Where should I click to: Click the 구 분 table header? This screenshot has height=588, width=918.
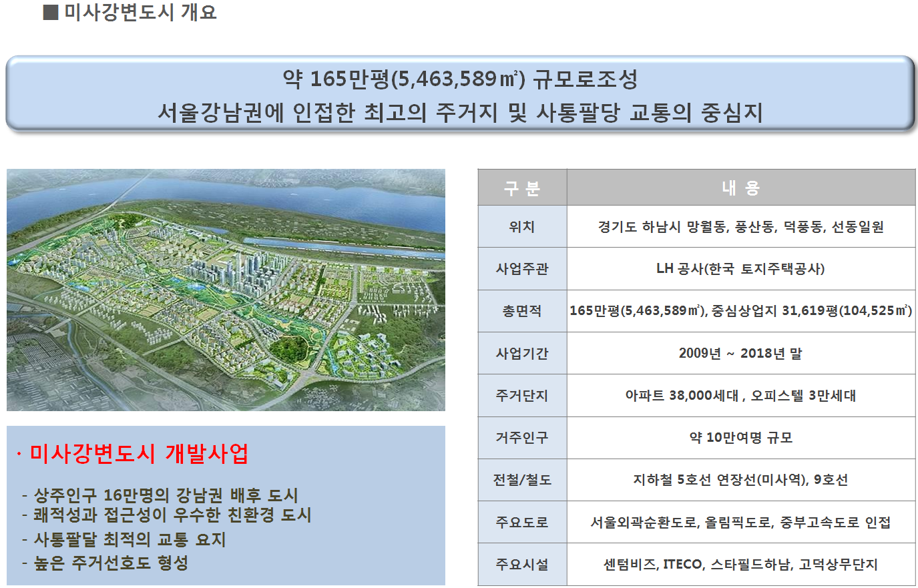(x=522, y=188)
